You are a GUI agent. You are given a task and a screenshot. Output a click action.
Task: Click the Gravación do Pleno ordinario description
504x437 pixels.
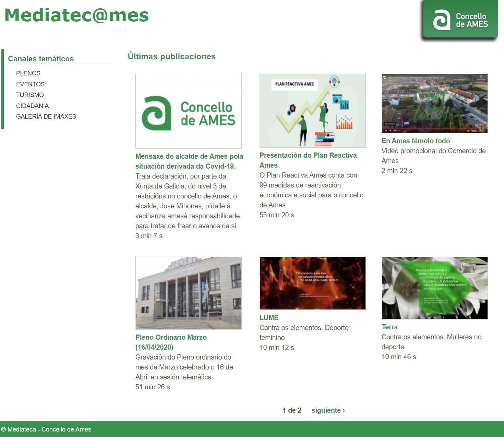pyautogui.click(x=184, y=367)
